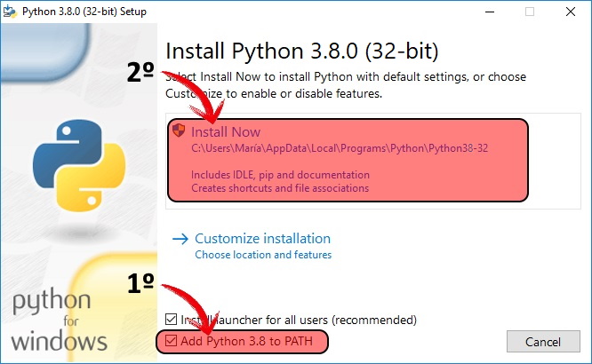Click the 'python for windows' wordmark
The image size is (592, 364).
point(60,320)
